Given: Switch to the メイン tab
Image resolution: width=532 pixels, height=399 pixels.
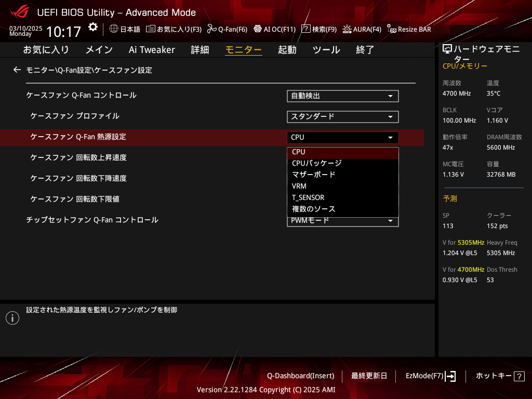Looking at the screenshot, I should (99, 50).
